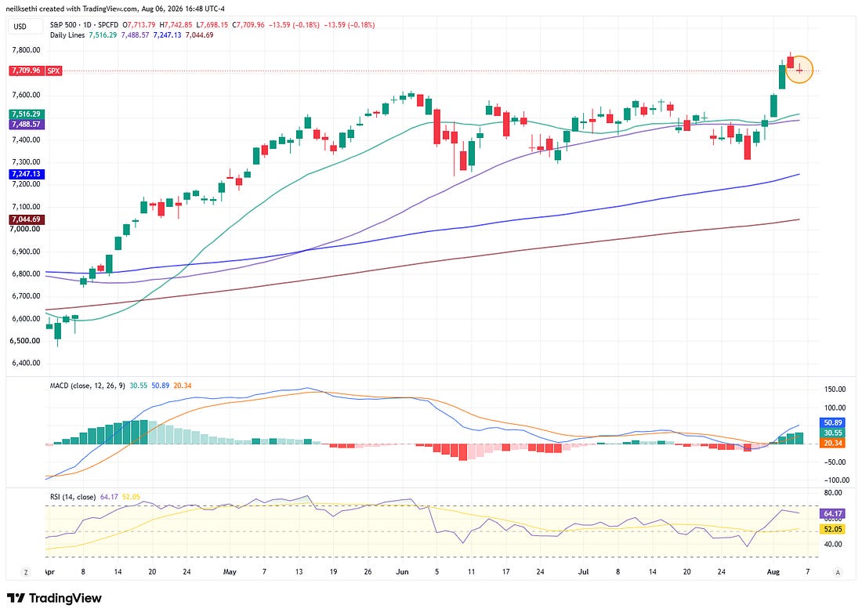Click the purple 7,488.57 price-axis tag
The image size is (862, 616).
[x=26, y=125]
